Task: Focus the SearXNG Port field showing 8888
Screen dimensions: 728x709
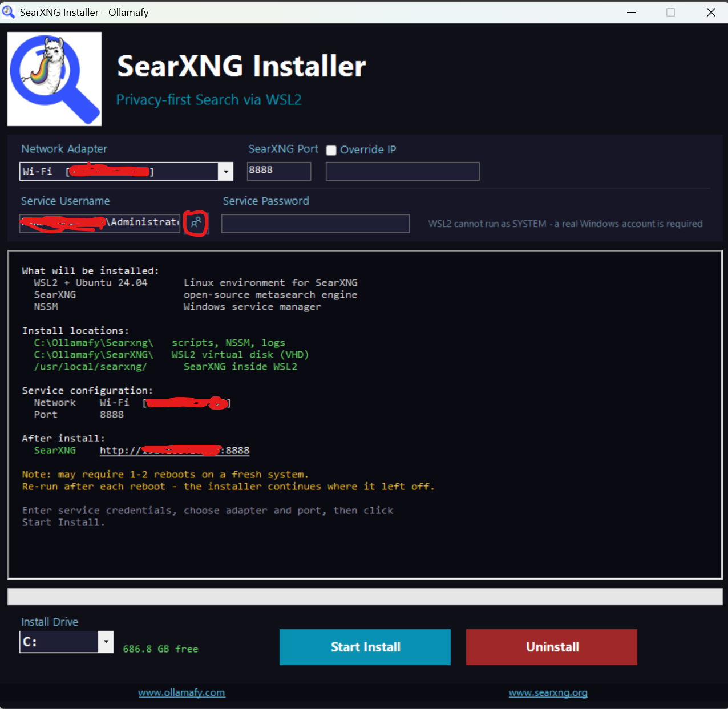Action: 279,171
